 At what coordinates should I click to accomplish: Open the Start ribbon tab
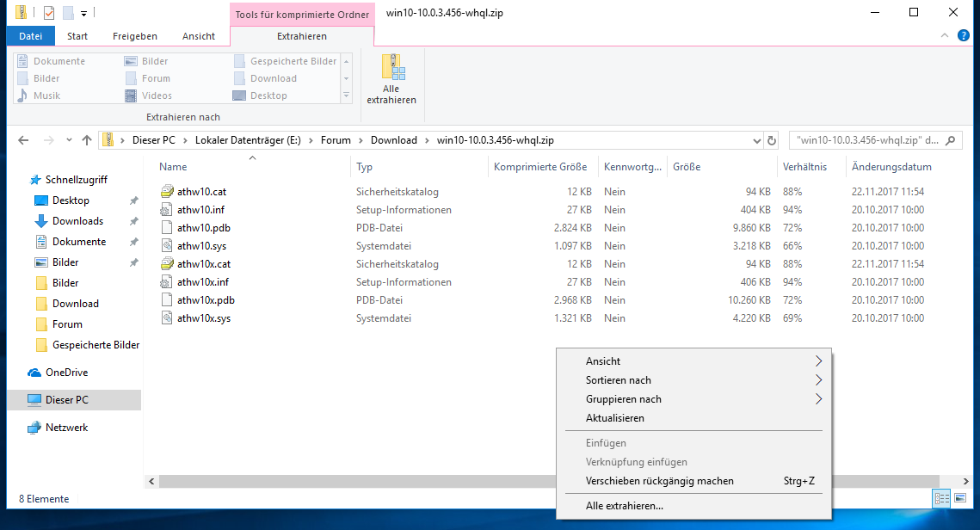click(x=77, y=36)
